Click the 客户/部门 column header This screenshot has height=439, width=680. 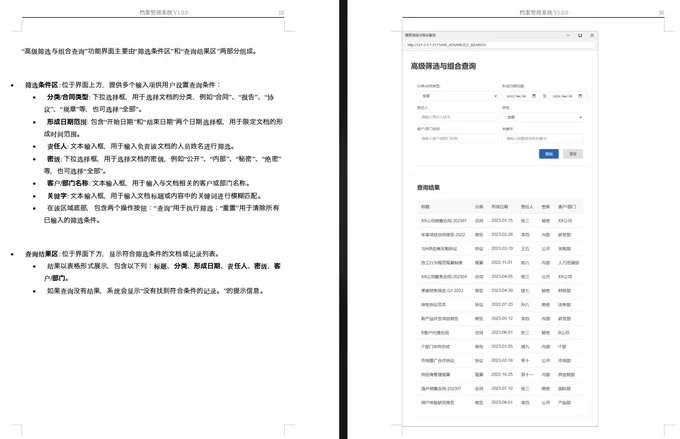click(567, 207)
